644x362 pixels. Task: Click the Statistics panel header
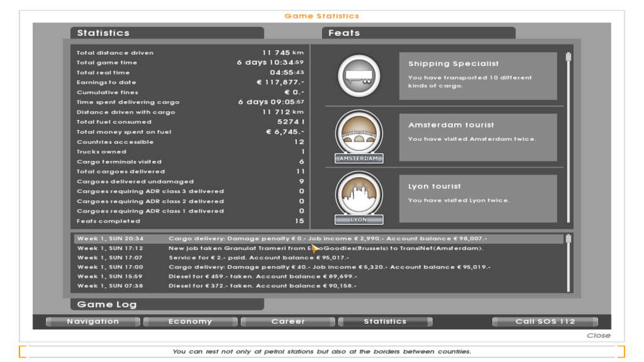pos(167,33)
